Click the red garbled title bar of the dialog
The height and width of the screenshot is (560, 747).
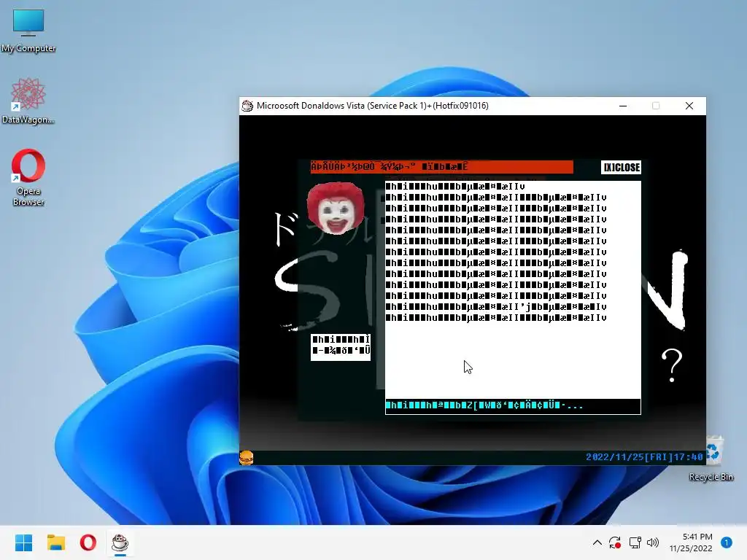(441, 167)
